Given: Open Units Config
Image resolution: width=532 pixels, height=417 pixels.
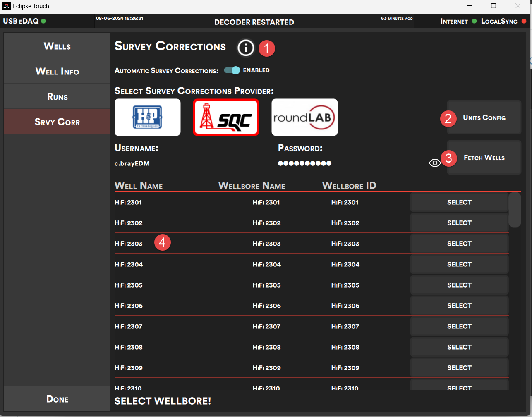Looking at the screenshot, I should pos(484,117).
